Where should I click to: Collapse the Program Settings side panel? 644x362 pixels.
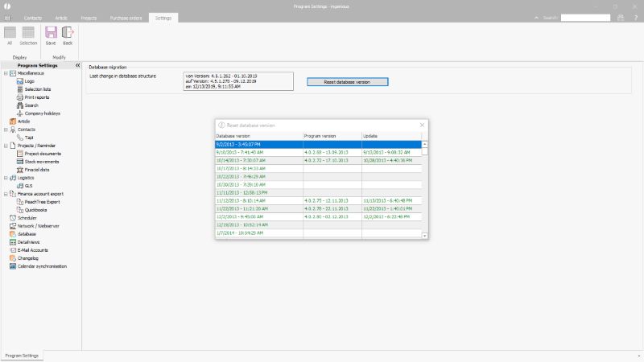[x=77, y=65]
